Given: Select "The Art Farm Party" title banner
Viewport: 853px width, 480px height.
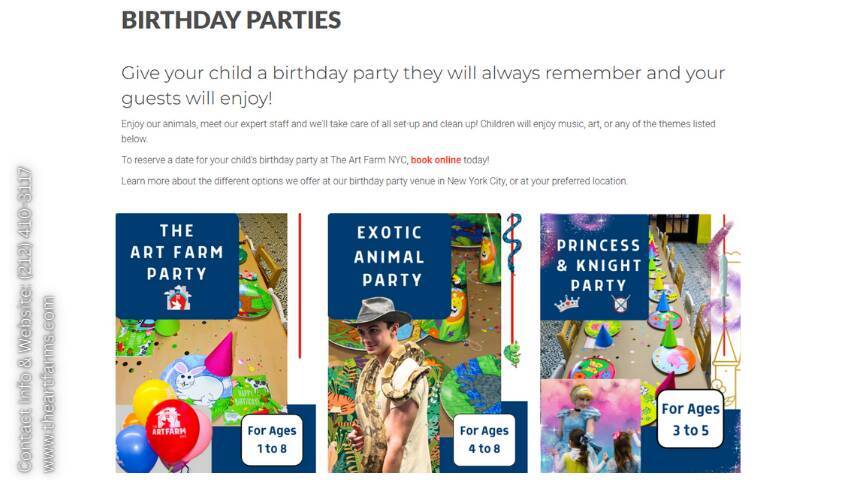Looking at the screenshot, I should pyautogui.click(x=176, y=251).
